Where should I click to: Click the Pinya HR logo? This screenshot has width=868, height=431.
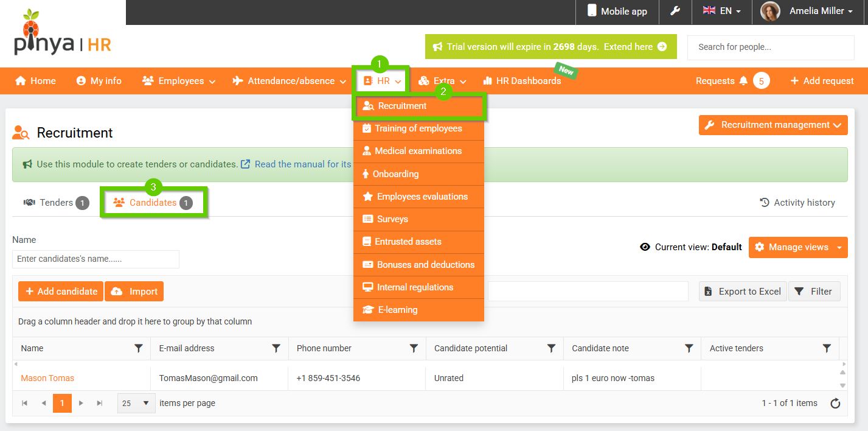click(x=62, y=33)
